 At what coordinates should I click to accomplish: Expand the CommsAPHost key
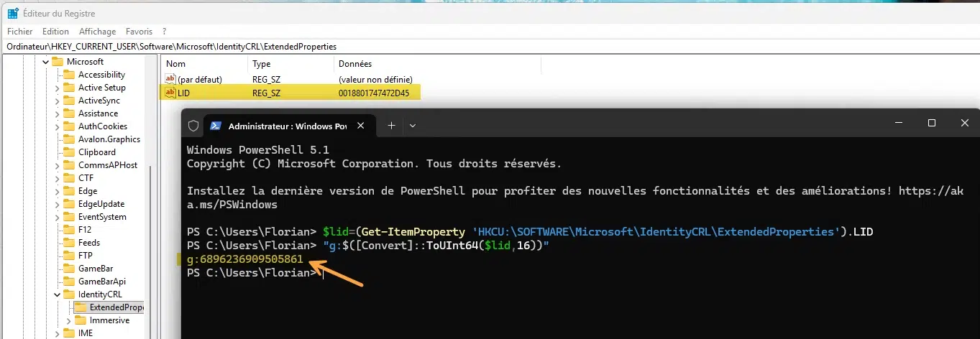[x=58, y=165]
